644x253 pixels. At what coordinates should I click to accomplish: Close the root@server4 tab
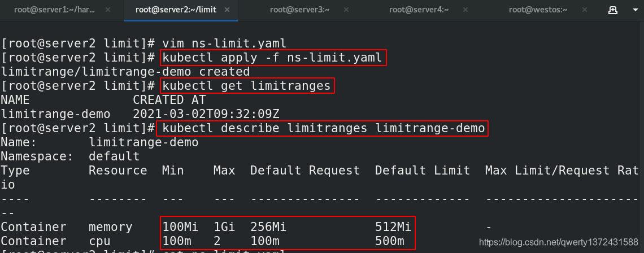465,10
